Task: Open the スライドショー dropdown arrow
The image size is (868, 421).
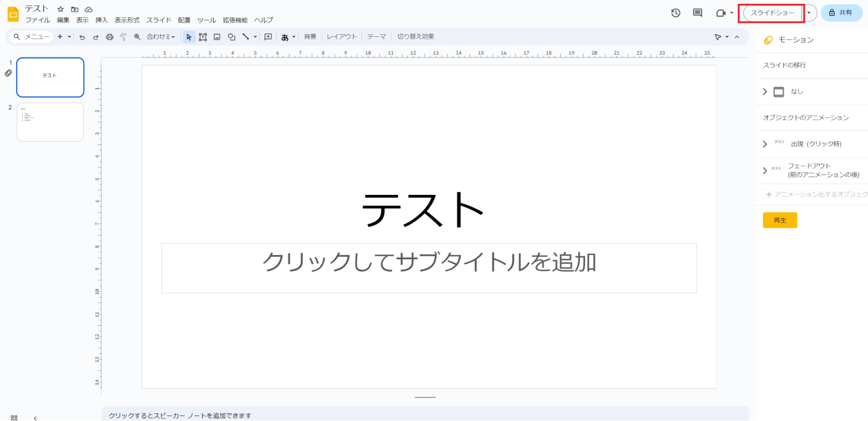Action: [x=809, y=13]
